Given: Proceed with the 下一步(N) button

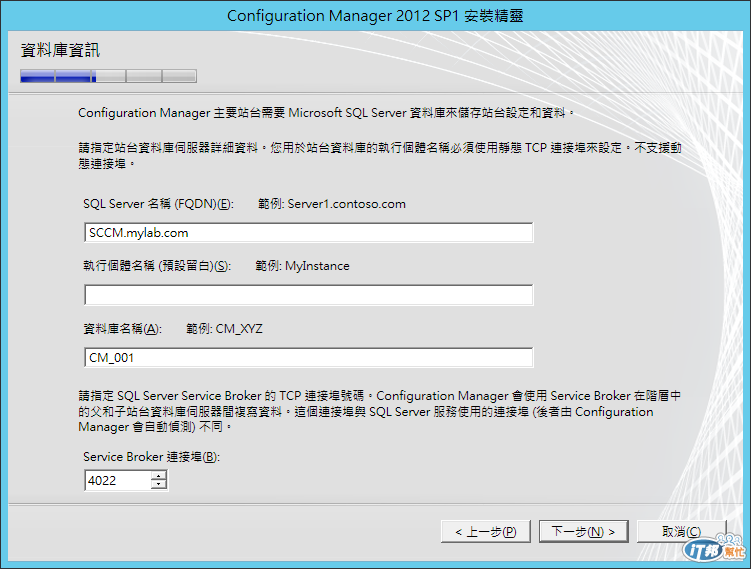Looking at the screenshot, I should pyautogui.click(x=583, y=532).
